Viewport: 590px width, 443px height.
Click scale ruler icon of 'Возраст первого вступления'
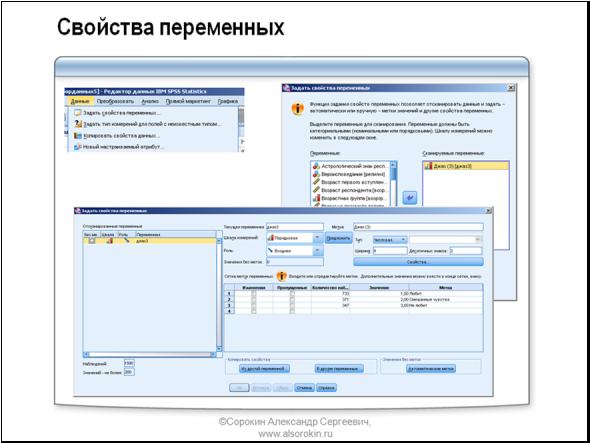[x=316, y=182]
